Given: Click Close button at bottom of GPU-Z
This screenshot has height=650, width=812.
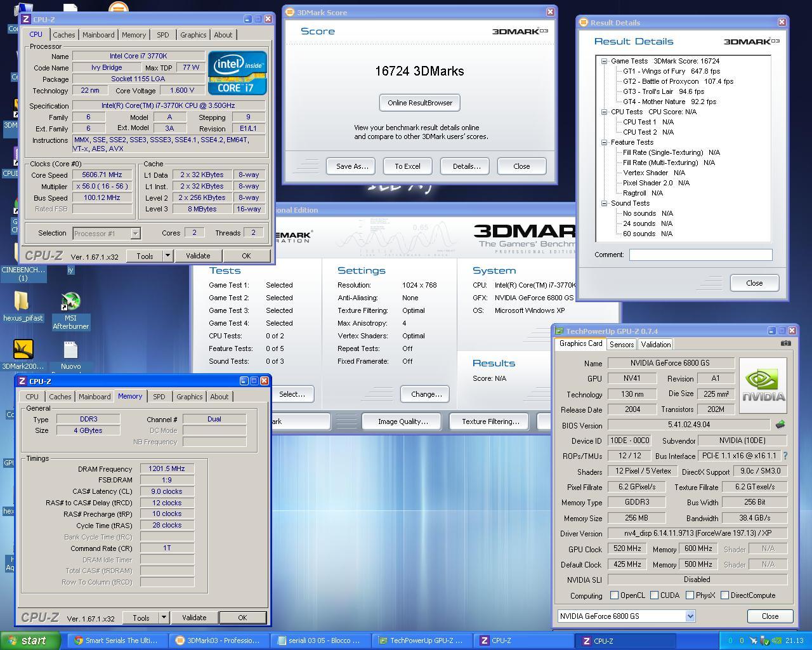Looking at the screenshot, I should tap(770, 616).
